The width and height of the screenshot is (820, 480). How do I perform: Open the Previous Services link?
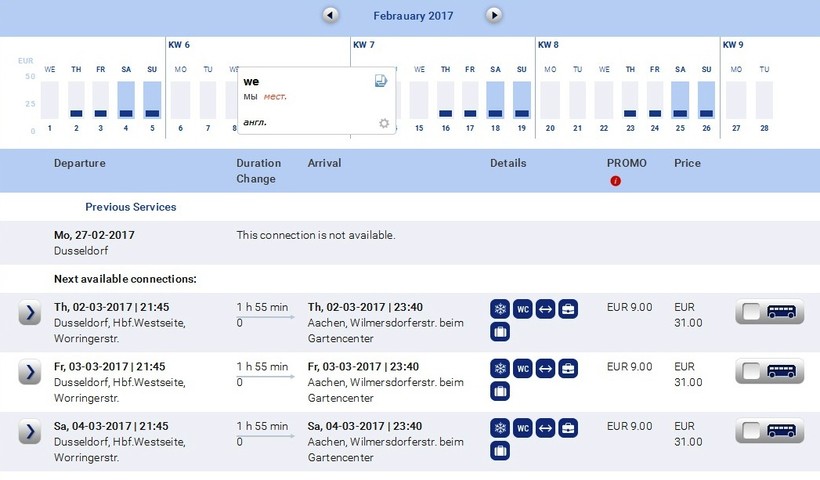130,207
